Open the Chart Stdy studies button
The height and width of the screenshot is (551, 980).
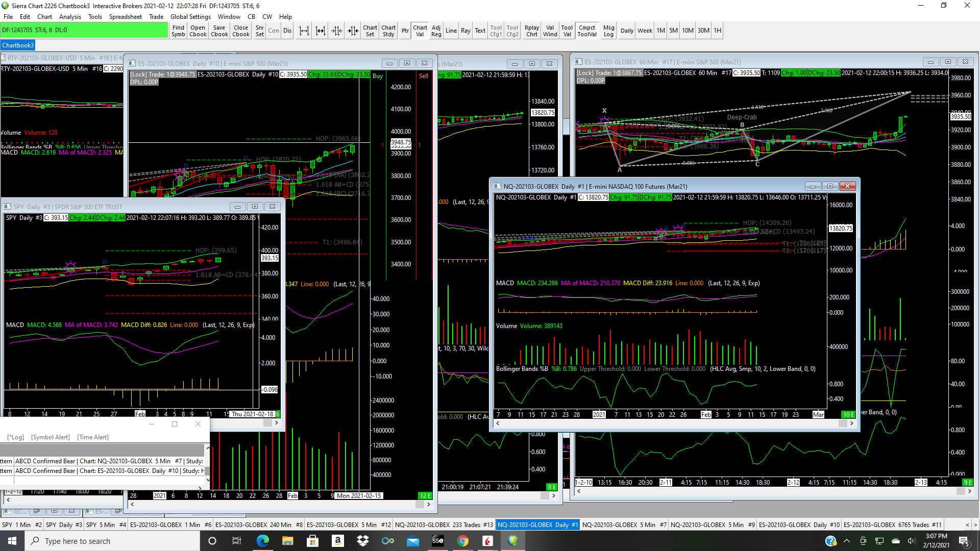click(x=388, y=31)
